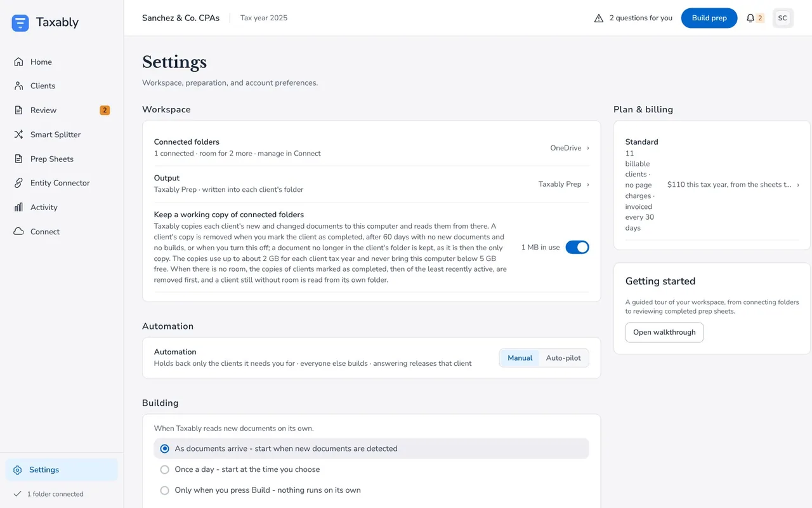
Task: Open Entity Connector page
Action: click(x=62, y=183)
